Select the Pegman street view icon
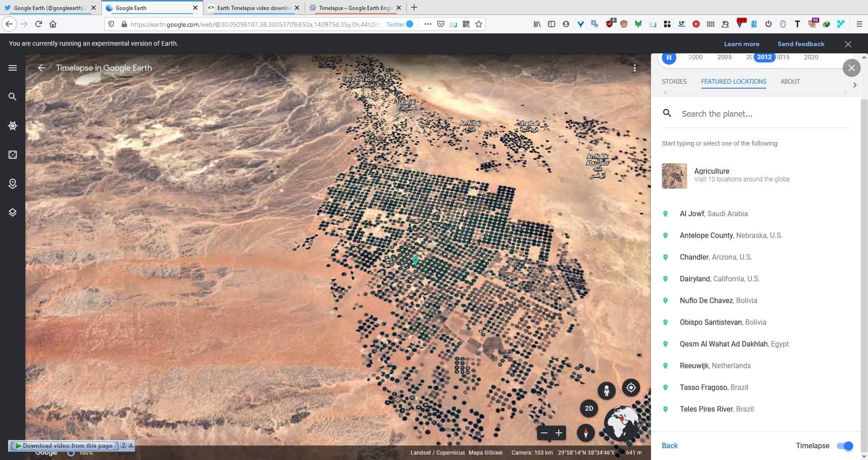868x460 pixels. pyautogui.click(x=606, y=391)
